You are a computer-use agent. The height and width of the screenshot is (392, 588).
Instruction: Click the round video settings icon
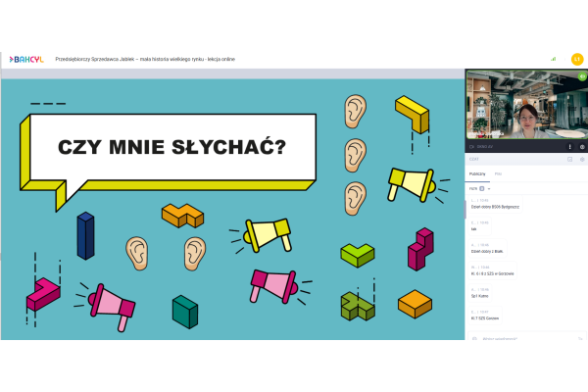[581, 145]
